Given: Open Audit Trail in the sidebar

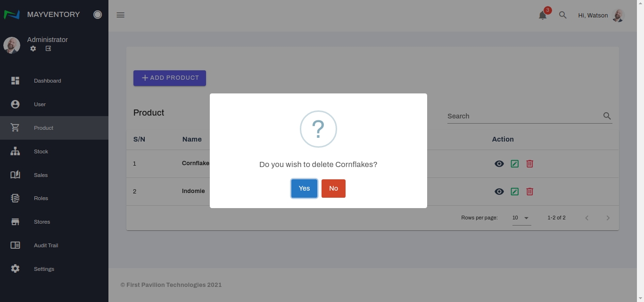Looking at the screenshot, I should click(46, 245).
